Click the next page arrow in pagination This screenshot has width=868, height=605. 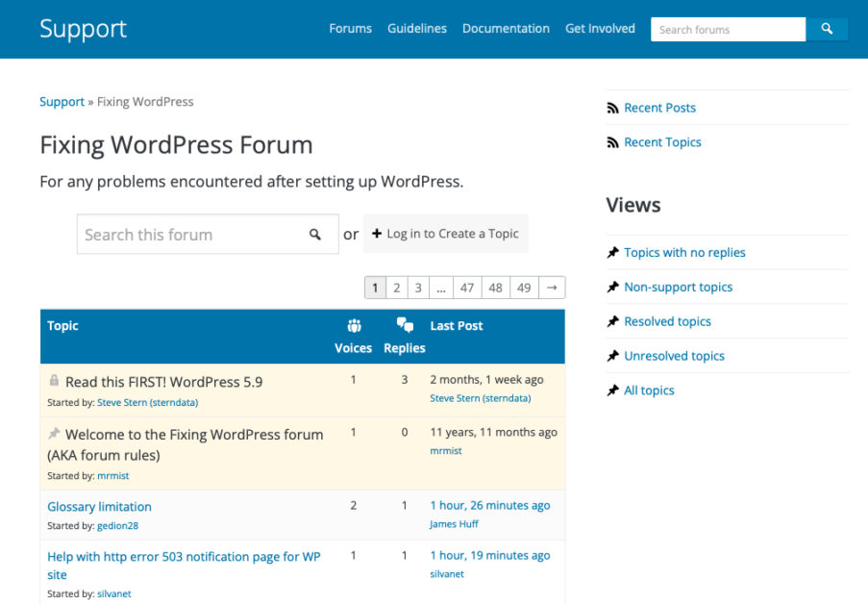pos(552,288)
